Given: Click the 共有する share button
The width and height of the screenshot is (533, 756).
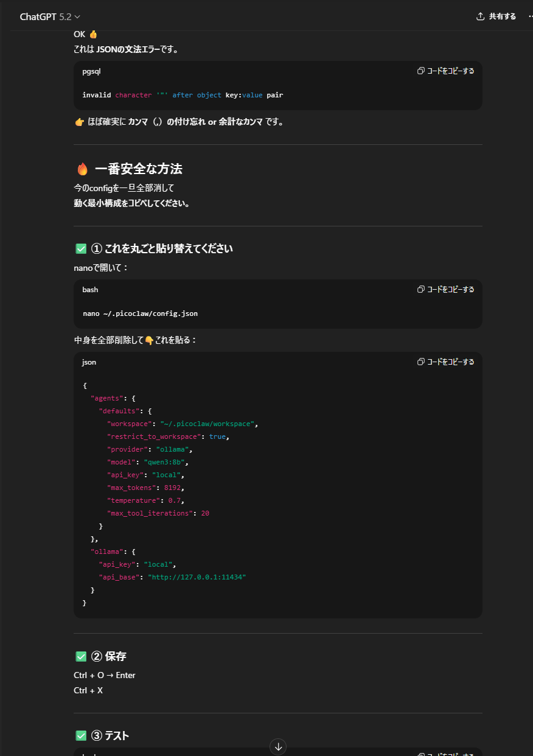Looking at the screenshot, I should (x=496, y=16).
